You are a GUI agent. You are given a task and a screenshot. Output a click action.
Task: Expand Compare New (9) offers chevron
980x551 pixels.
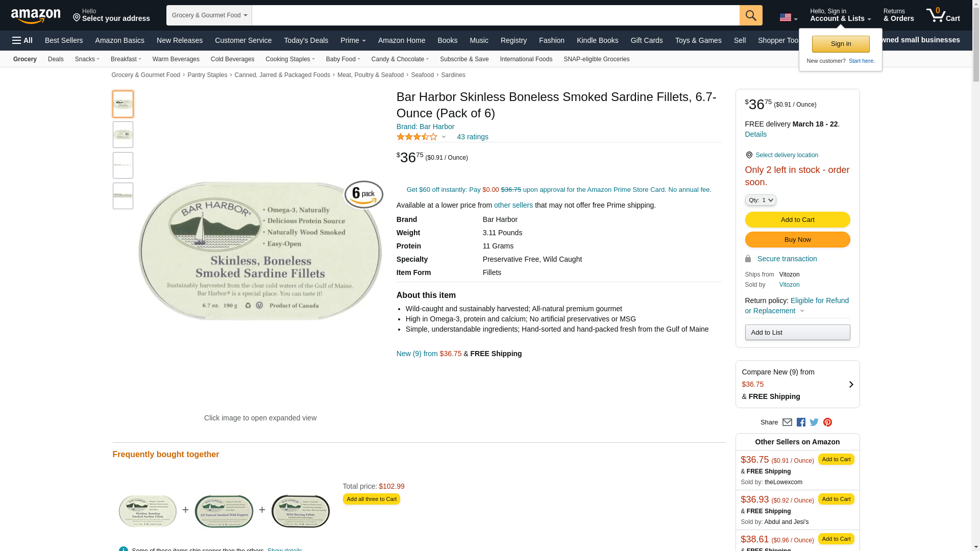pyautogui.click(x=851, y=384)
